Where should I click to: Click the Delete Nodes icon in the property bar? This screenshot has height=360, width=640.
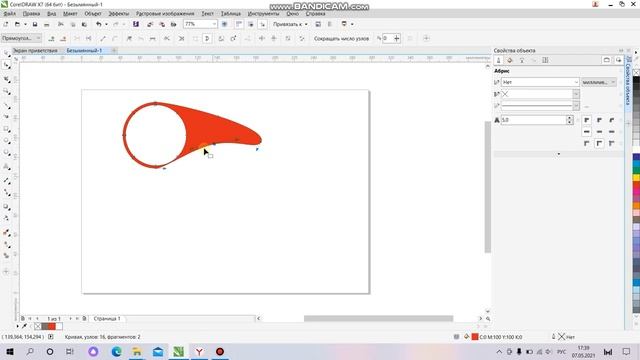(63, 38)
